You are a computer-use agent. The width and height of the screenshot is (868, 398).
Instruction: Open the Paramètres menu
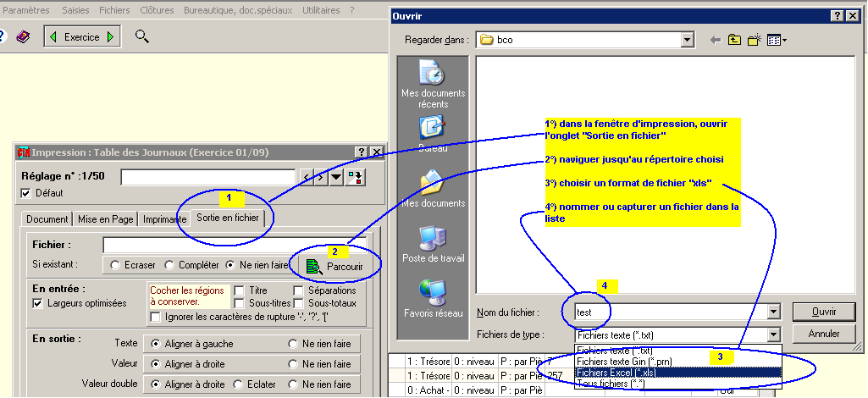pyautogui.click(x=26, y=10)
